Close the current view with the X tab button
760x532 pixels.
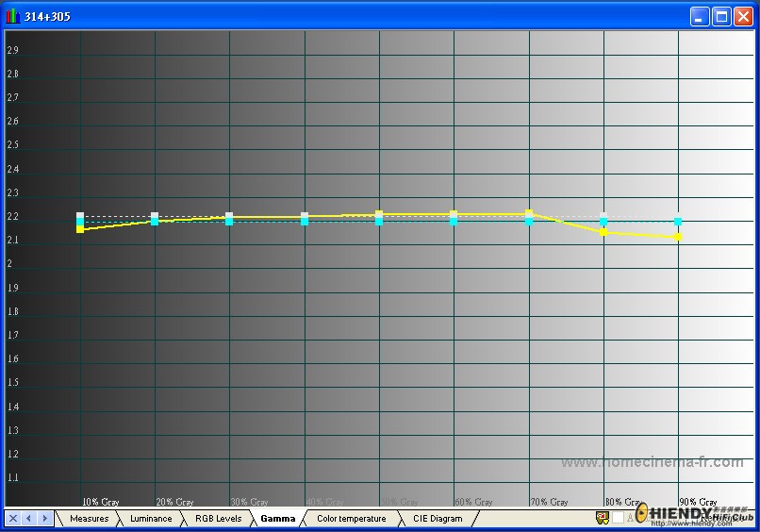pyautogui.click(x=13, y=518)
